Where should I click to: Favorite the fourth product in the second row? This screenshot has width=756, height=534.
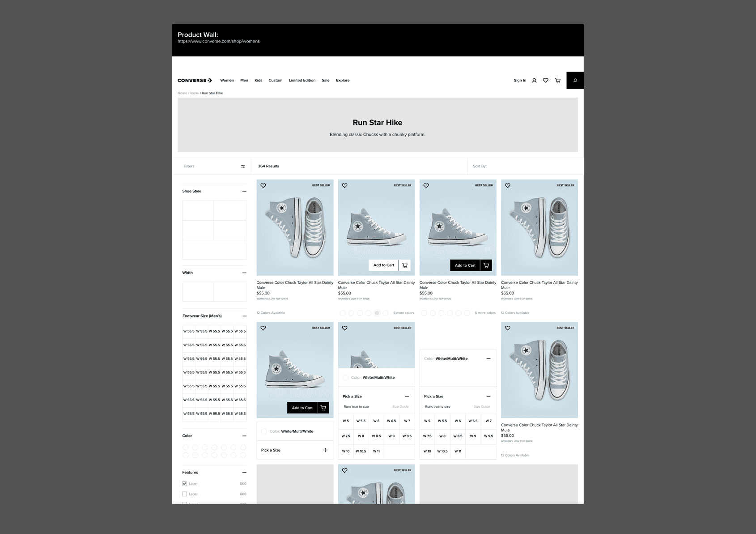tap(507, 328)
